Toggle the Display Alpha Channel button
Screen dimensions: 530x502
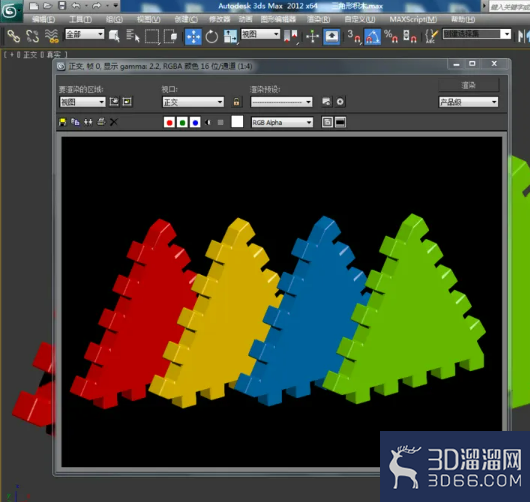tap(208, 122)
